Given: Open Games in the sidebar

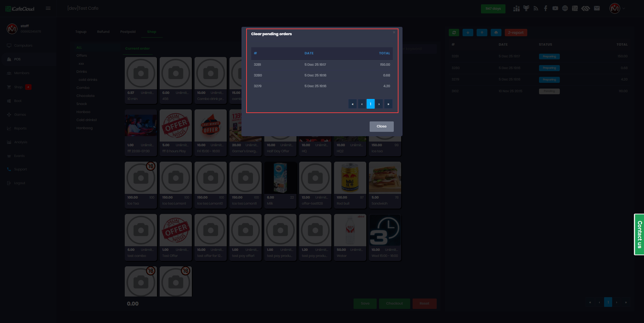Looking at the screenshot, I should point(20,115).
